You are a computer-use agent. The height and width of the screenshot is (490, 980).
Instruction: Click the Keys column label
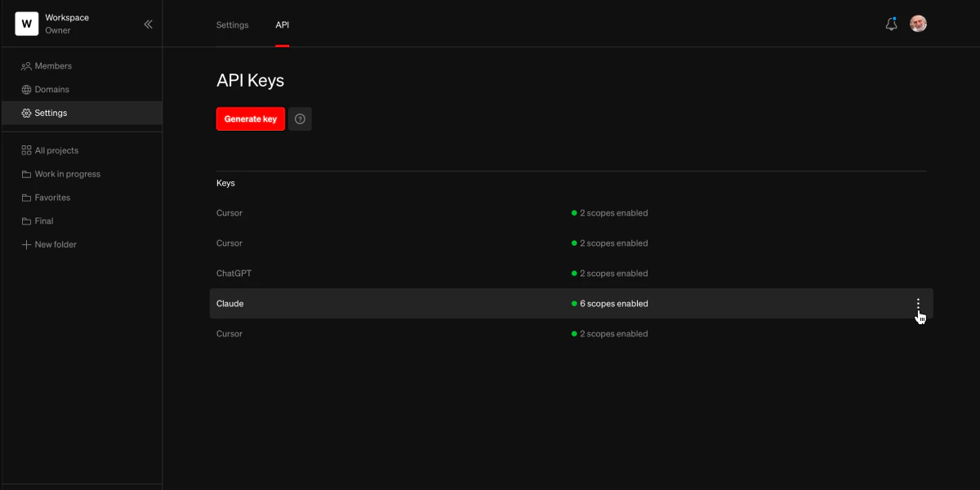click(225, 184)
